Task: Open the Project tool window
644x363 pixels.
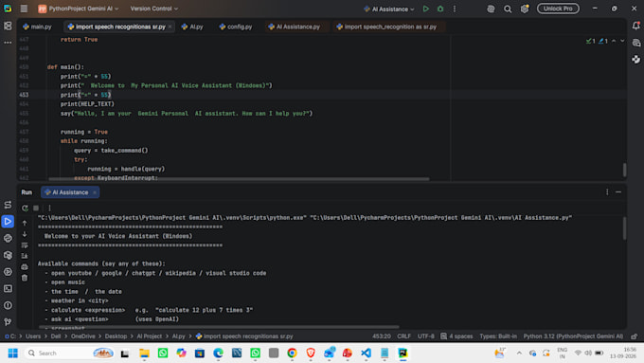Action: point(8,26)
